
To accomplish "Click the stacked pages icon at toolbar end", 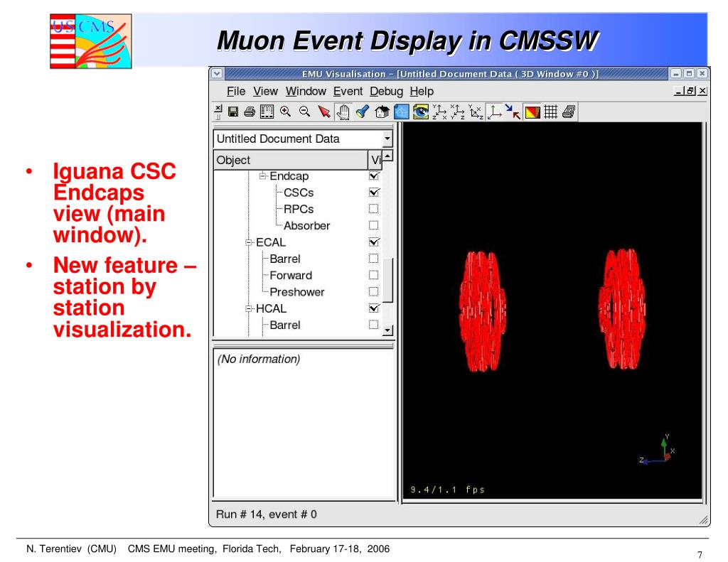I will (569, 112).
